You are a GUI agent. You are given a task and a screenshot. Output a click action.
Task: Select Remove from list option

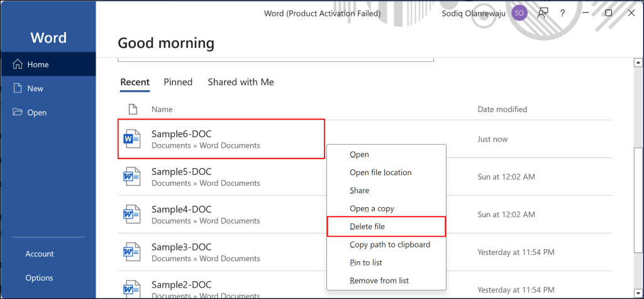tap(380, 280)
